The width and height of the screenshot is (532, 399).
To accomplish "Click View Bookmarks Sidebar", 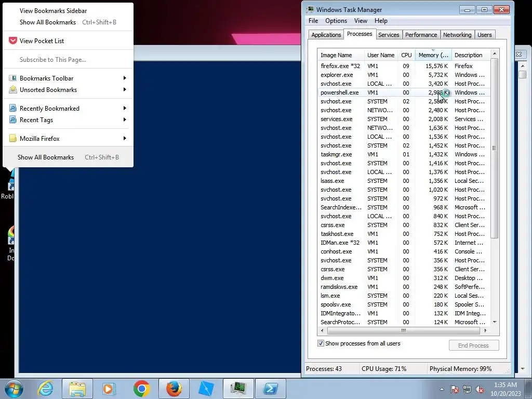I will coord(54,11).
